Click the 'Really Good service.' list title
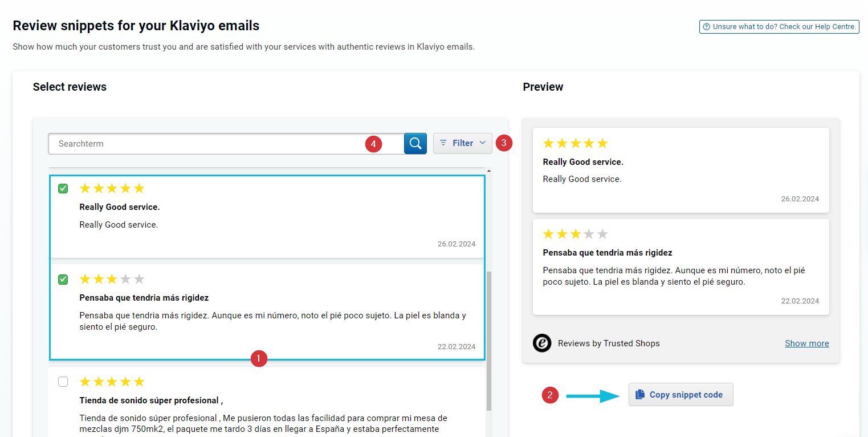 pyautogui.click(x=120, y=207)
